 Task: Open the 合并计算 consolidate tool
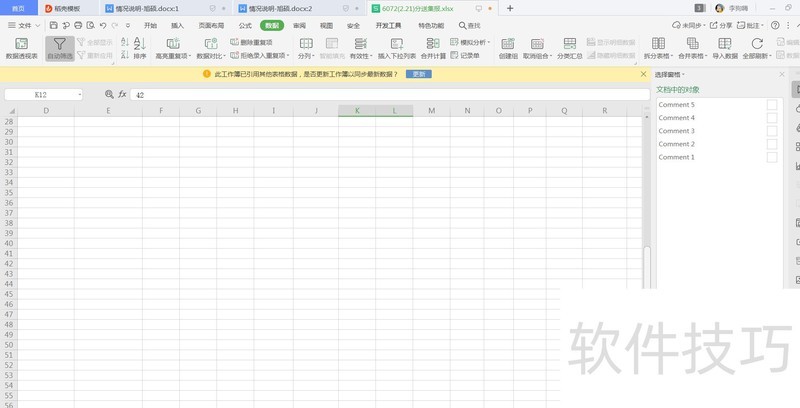tap(433, 49)
